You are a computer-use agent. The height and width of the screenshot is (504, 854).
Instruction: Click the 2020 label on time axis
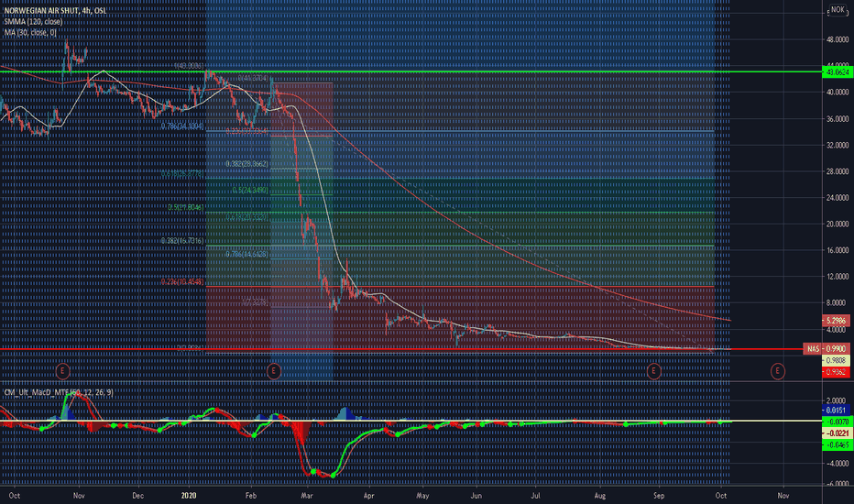[189, 495]
